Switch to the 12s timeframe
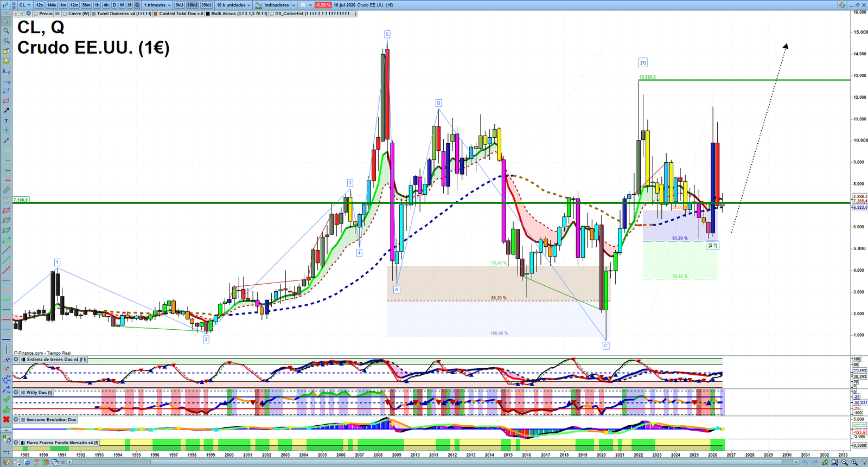This screenshot has height=467, width=868. 40,5
